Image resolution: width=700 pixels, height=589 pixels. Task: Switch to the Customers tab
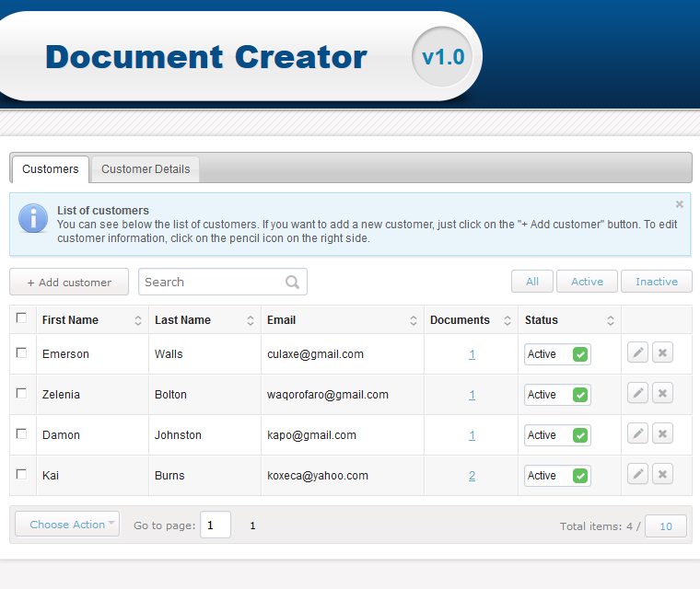pos(51,169)
